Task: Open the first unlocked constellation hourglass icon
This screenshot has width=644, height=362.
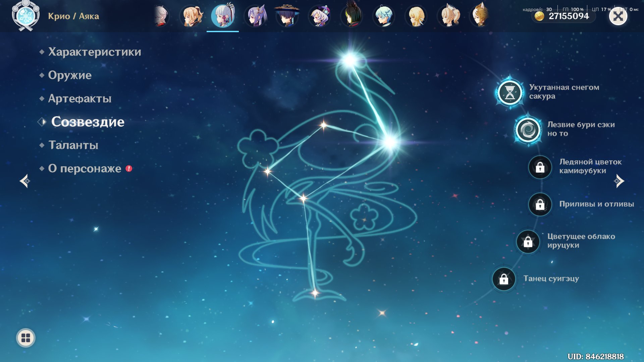Action: [x=510, y=92]
